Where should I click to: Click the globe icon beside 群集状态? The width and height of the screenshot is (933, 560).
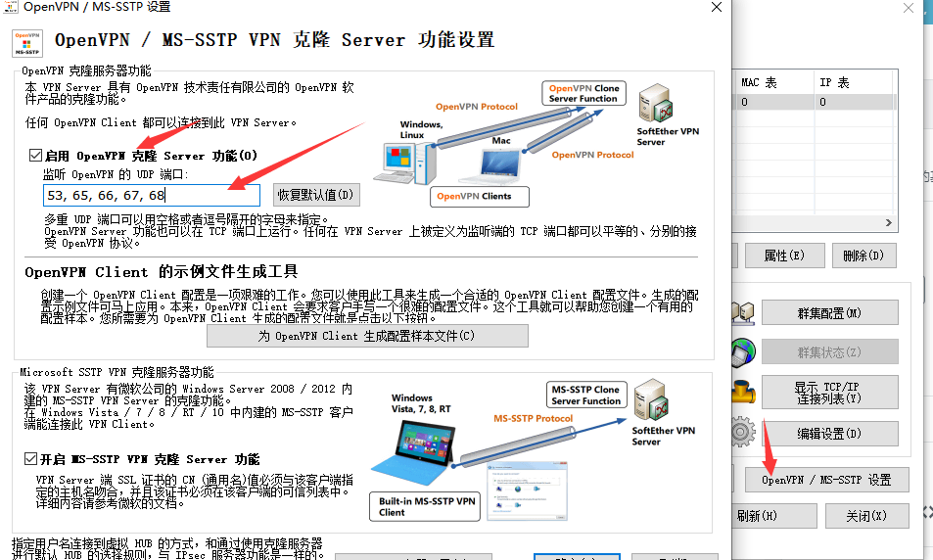click(743, 352)
